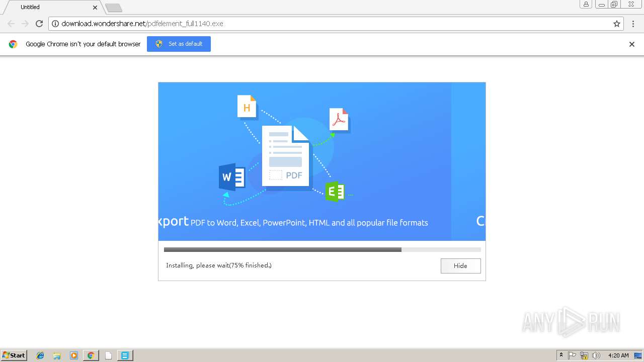Open the blue installer taskbar item

125,355
